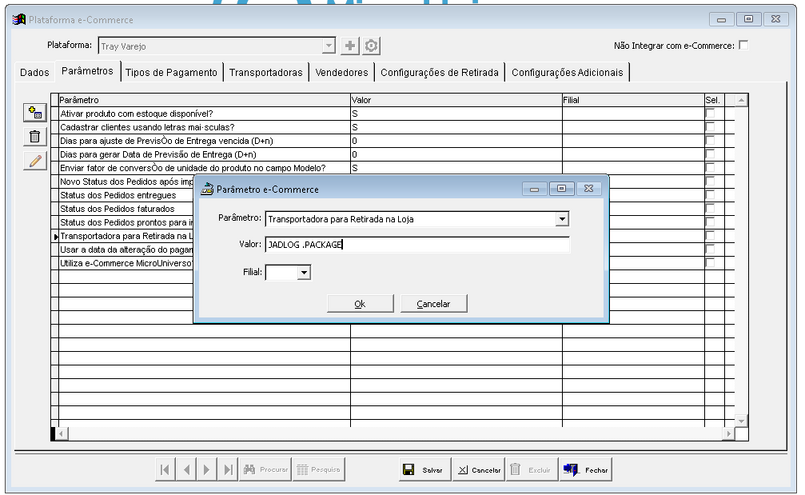The image size is (805, 495).
Task: Go to previous record navigation button
Action: [x=186, y=469]
